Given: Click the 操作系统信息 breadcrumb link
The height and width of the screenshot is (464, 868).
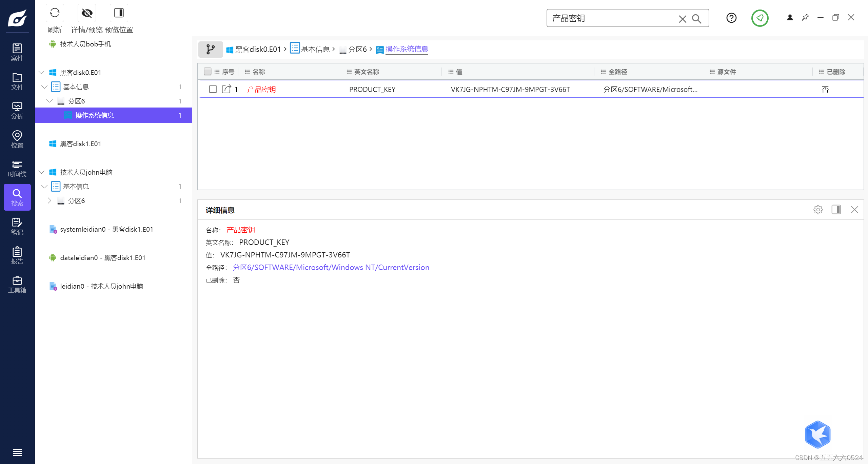Looking at the screenshot, I should (x=407, y=50).
